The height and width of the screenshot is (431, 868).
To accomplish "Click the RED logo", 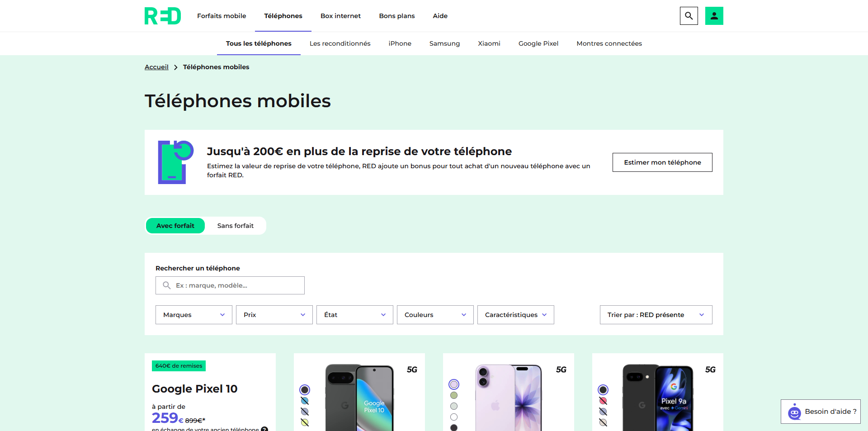I will 163,16.
